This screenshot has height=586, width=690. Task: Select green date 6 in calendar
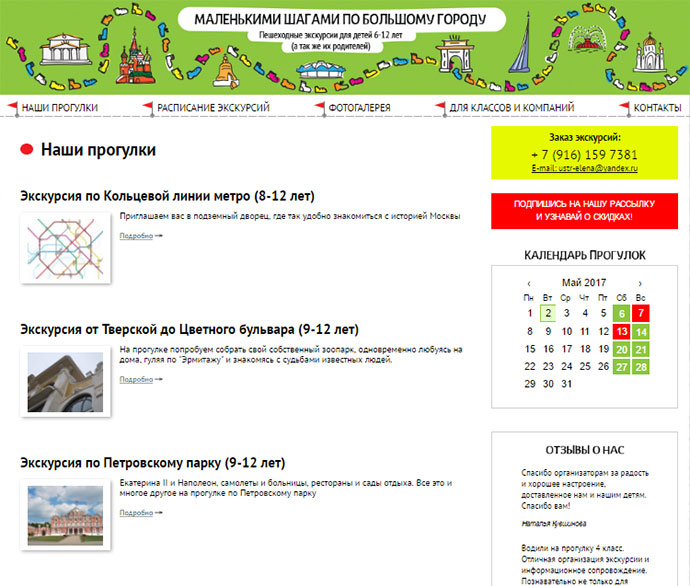pyautogui.click(x=622, y=313)
